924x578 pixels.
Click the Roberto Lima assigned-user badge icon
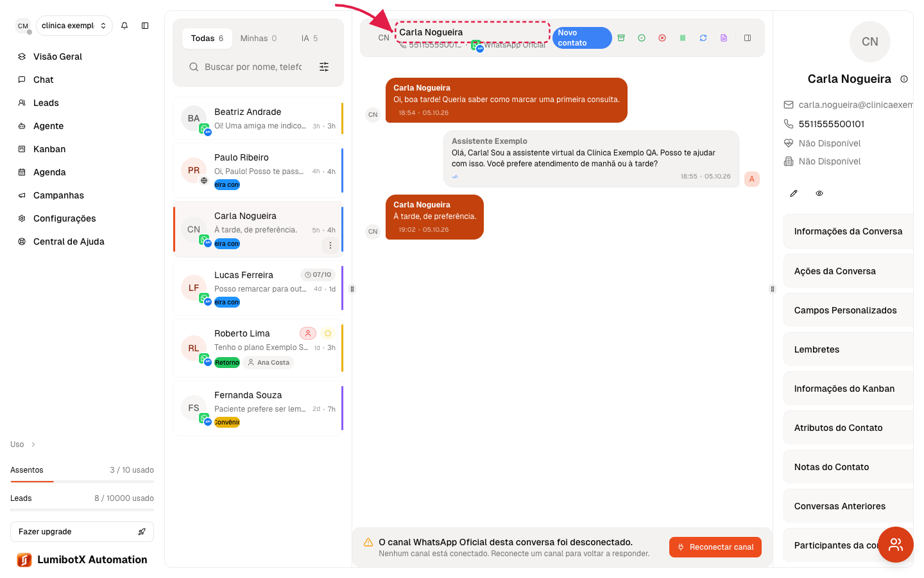308,333
